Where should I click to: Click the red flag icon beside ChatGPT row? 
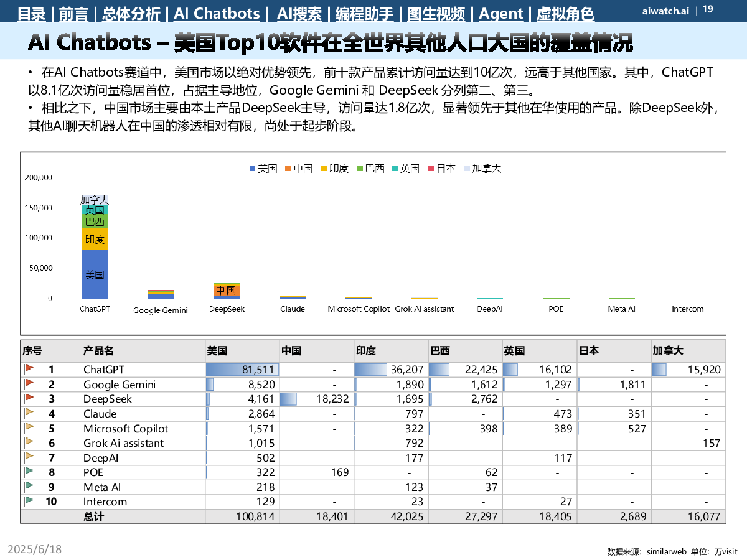[29, 370]
